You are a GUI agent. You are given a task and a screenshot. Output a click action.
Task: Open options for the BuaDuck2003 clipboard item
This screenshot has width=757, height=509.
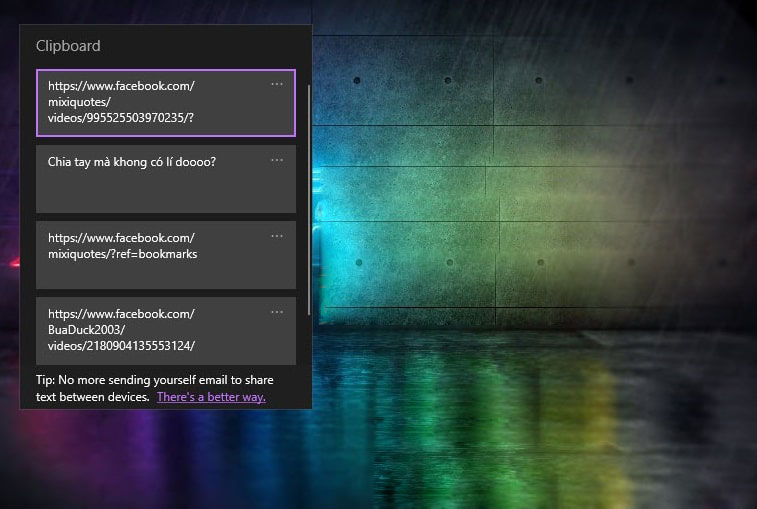[x=277, y=312]
